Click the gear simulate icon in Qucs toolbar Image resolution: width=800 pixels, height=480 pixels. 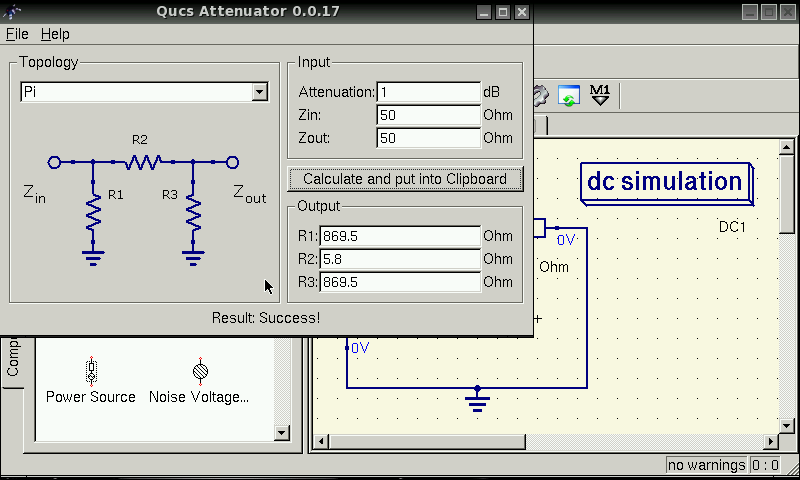point(541,95)
